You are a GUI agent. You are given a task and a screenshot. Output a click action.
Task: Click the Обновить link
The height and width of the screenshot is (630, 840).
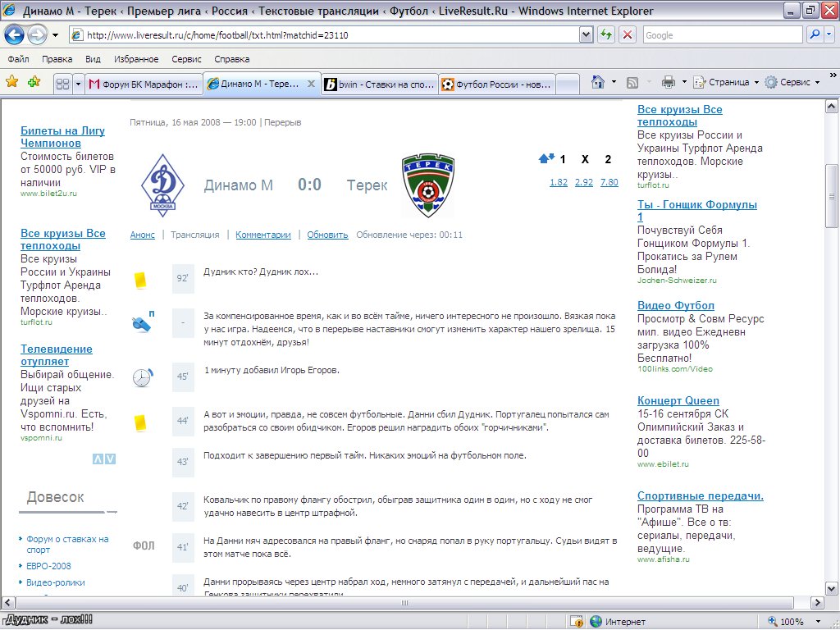327,235
